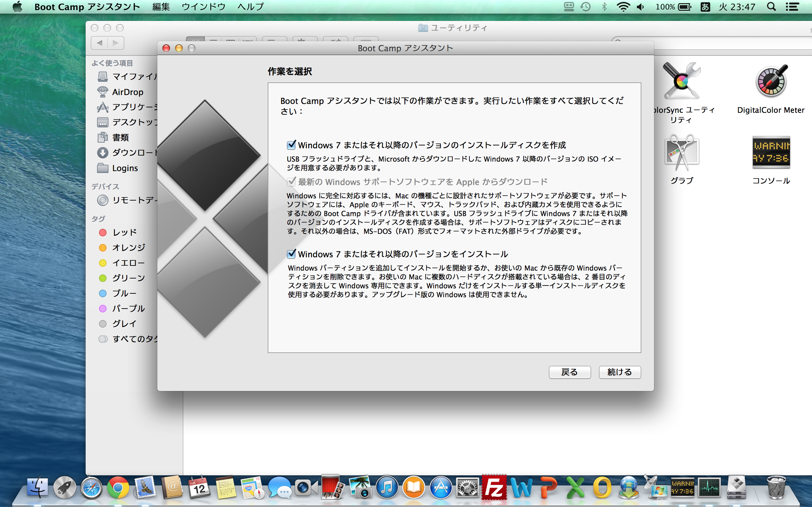812x507 pixels.
Task: Open the ヘルプ menu
Action: tap(250, 7)
